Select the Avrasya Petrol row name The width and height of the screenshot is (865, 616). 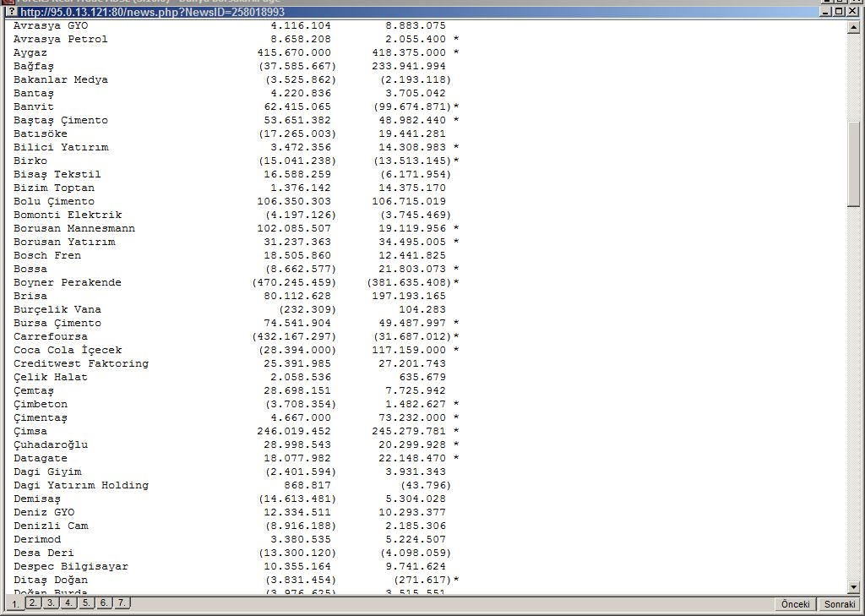61,39
